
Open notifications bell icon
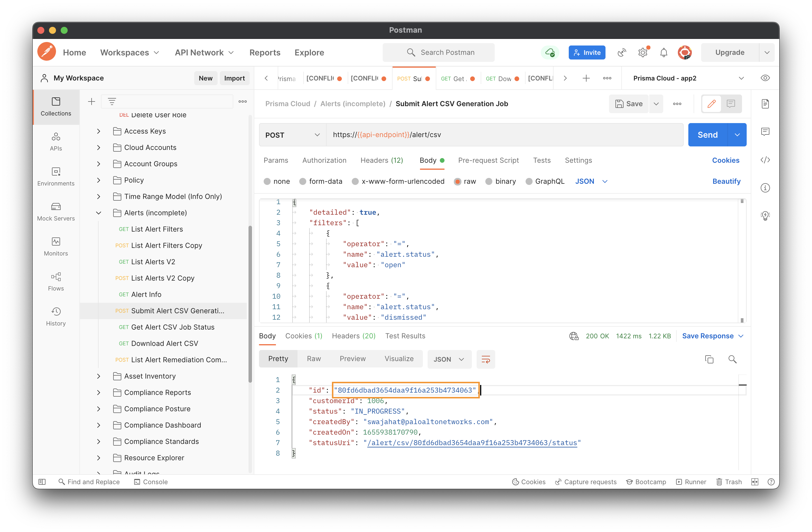pos(664,52)
